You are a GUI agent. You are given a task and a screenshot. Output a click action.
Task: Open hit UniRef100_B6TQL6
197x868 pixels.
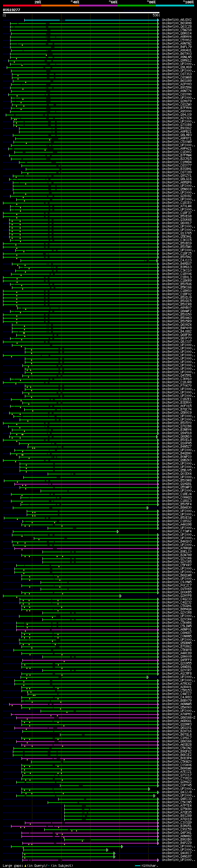(177, 735)
